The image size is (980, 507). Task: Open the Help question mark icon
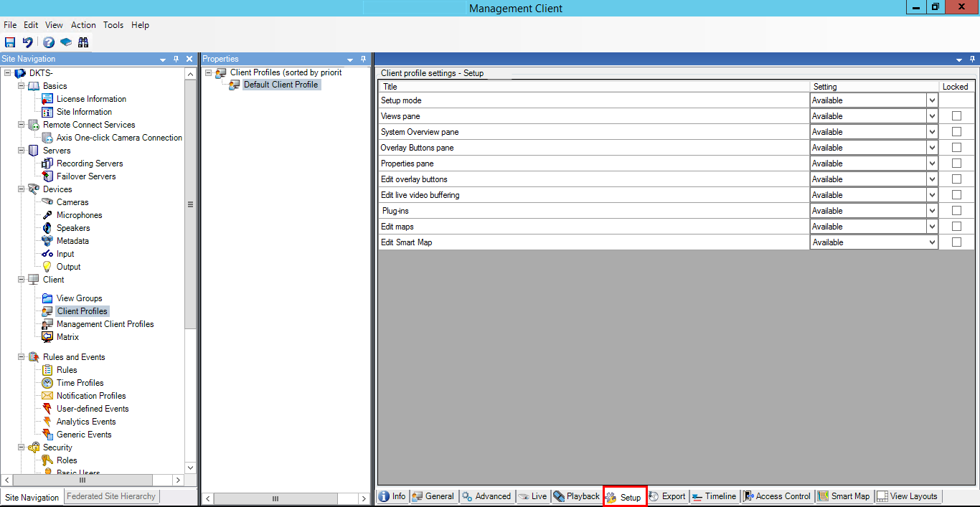click(x=48, y=42)
